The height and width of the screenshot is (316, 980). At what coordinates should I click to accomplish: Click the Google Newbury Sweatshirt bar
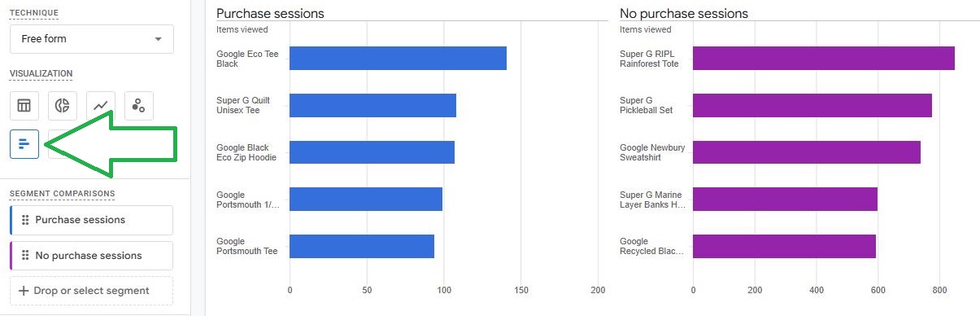(x=807, y=152)
